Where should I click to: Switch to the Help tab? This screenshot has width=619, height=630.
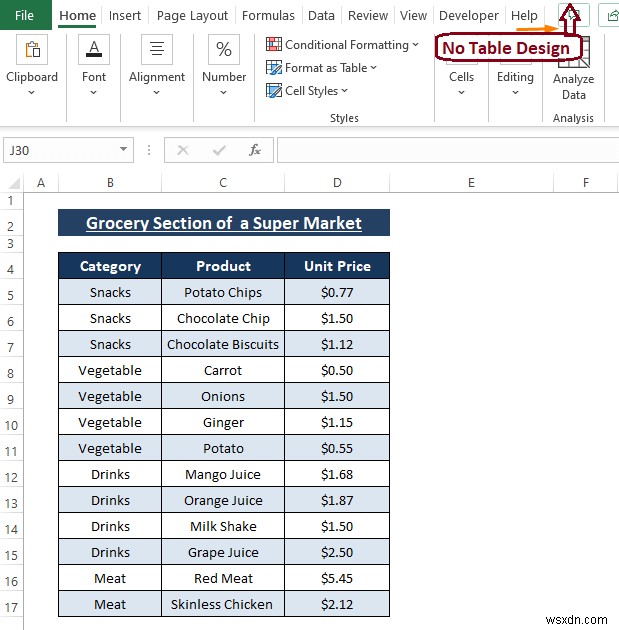click(524, 15)
